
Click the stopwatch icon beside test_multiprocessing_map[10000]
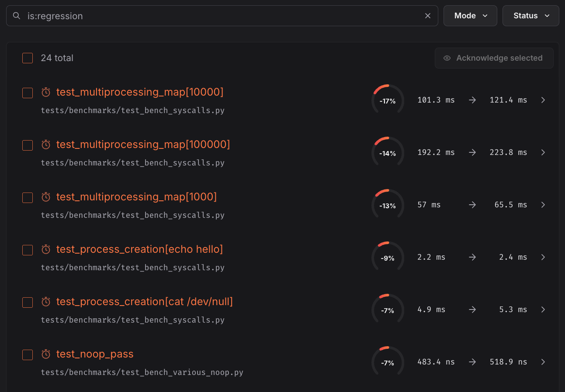click(46, 93)
